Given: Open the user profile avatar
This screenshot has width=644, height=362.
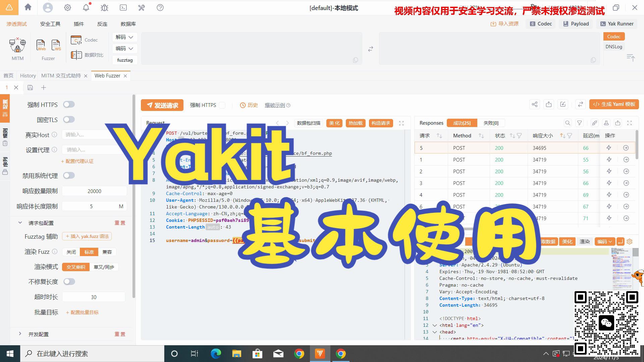Looking at the screenshot, I should coord(48,7).
